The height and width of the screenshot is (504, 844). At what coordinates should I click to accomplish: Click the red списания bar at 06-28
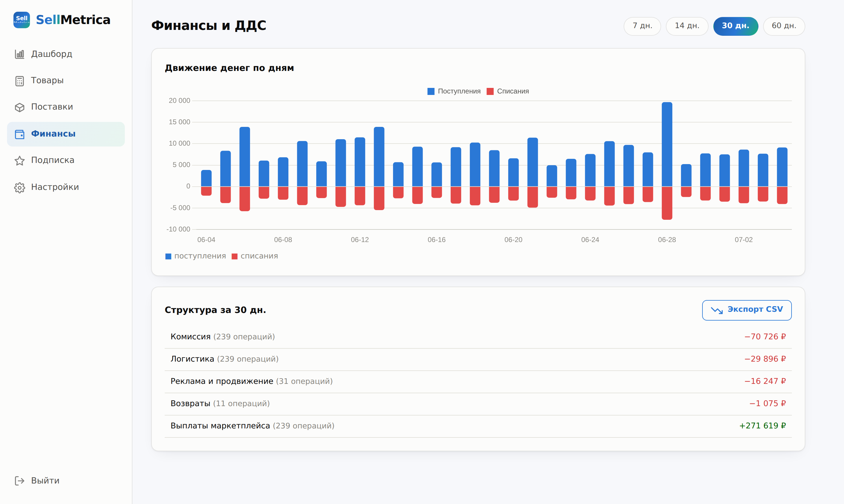click(667, 203)
